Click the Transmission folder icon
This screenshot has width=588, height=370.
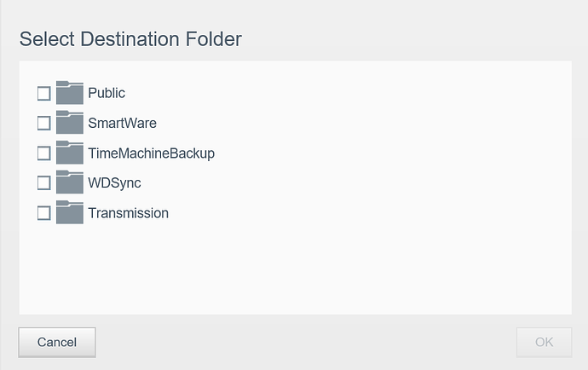pos(69,213)
